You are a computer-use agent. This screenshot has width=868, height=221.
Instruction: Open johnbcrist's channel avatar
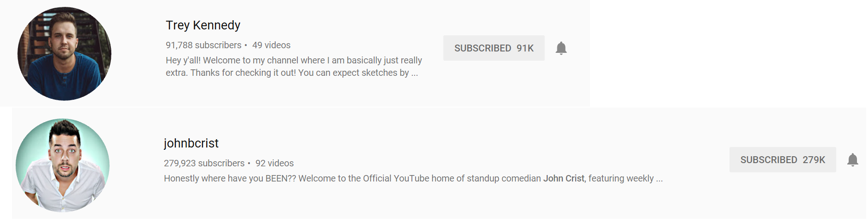coord(63,165)
